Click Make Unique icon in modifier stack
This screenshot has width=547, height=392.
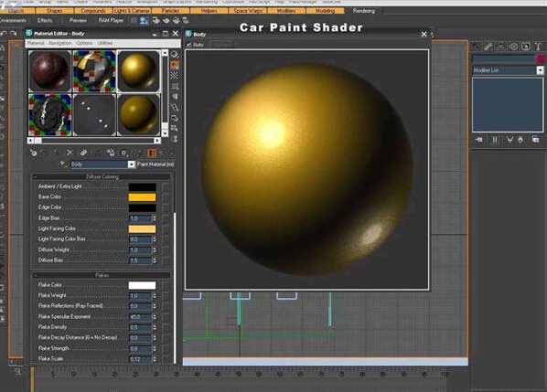509,140
